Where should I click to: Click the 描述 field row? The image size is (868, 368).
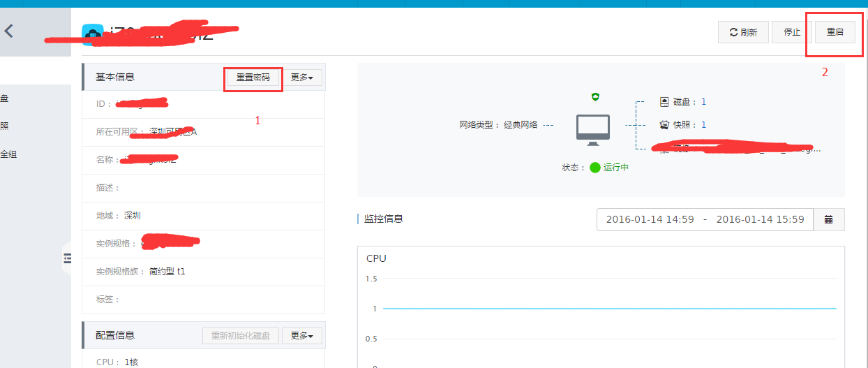point(203,188)
